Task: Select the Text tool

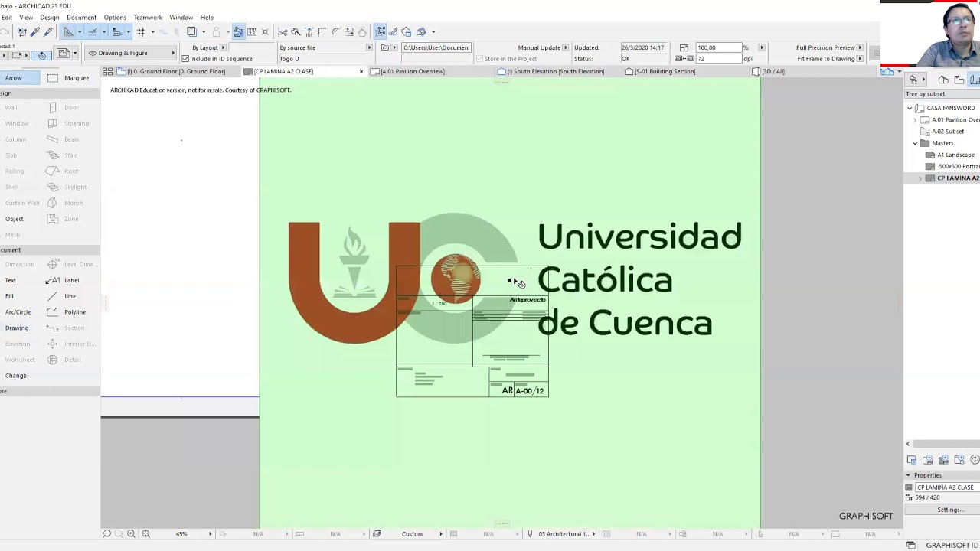Action: [11, 280]
